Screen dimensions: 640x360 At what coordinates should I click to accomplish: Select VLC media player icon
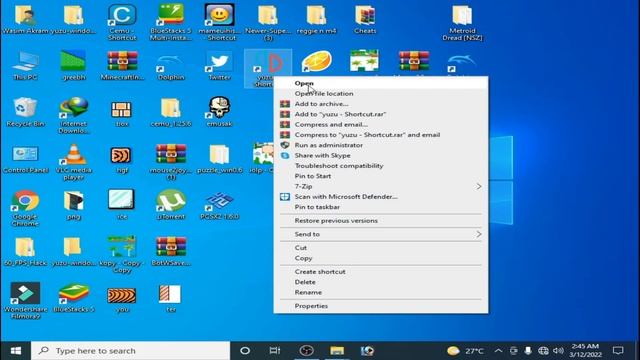coord(74,162)
